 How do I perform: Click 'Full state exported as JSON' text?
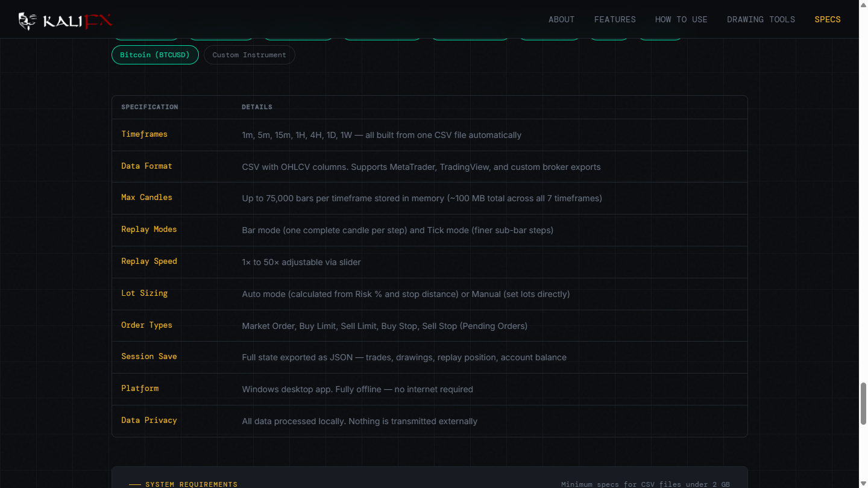(x=404, y=357)
